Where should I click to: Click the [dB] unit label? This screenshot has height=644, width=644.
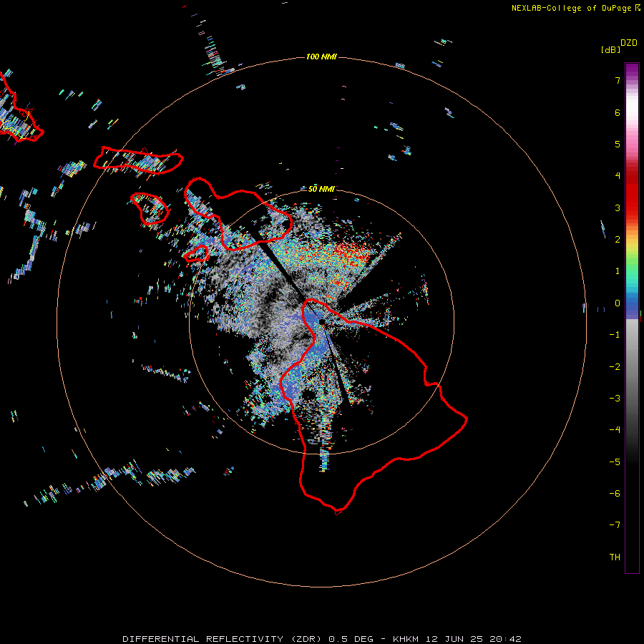[611, 49]
